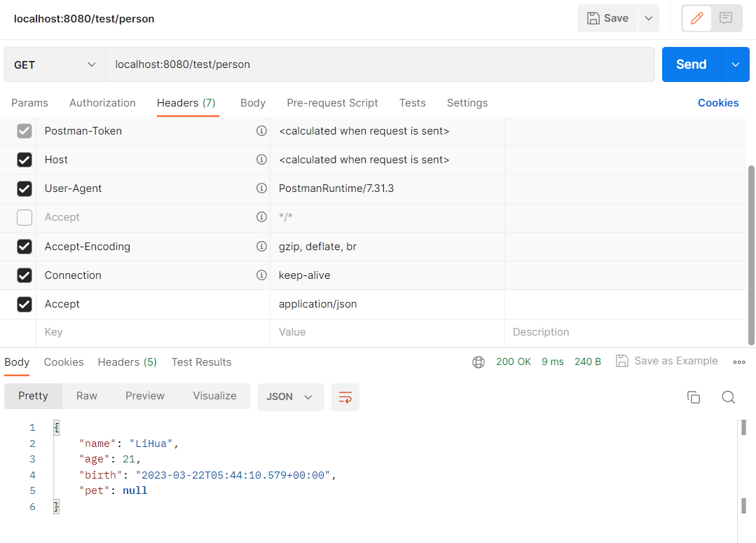Image resolution: width=756 pixels, height=543 pixels.
Task: Click the keep-alive value
Action: [x=304, y=275]
